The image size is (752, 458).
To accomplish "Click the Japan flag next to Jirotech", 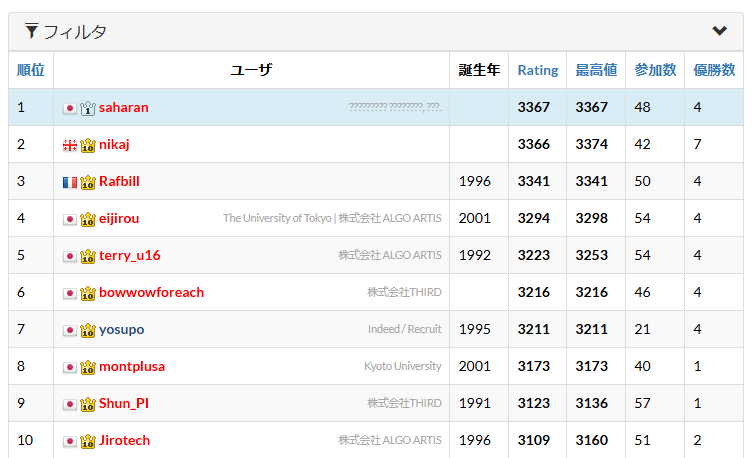I will [70, 441].
